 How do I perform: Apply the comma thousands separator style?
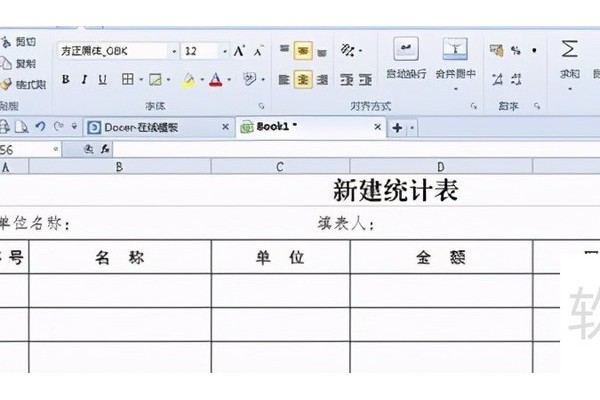coord(534,50)
